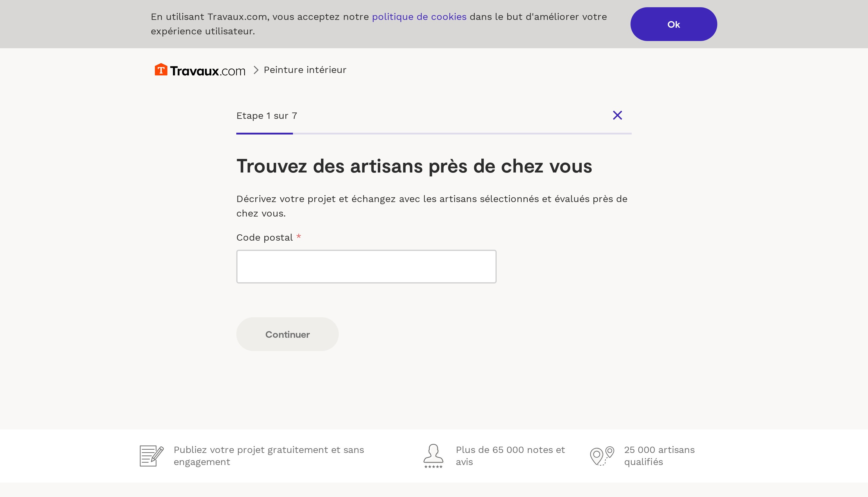This screenshot has width=868, height=497.
Task: Click the orange Travaux house logo icon
Action: [161, 70]
